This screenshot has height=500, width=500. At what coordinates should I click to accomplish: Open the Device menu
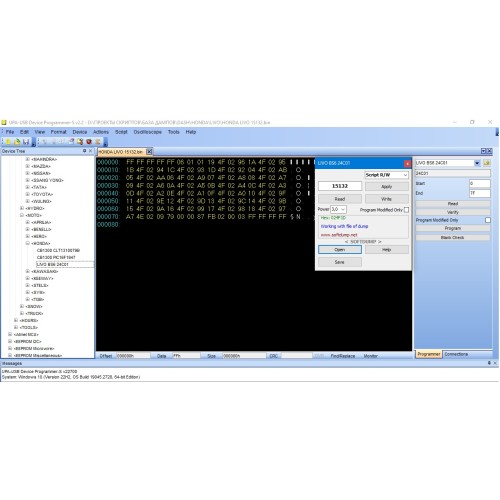coord(80,132)
